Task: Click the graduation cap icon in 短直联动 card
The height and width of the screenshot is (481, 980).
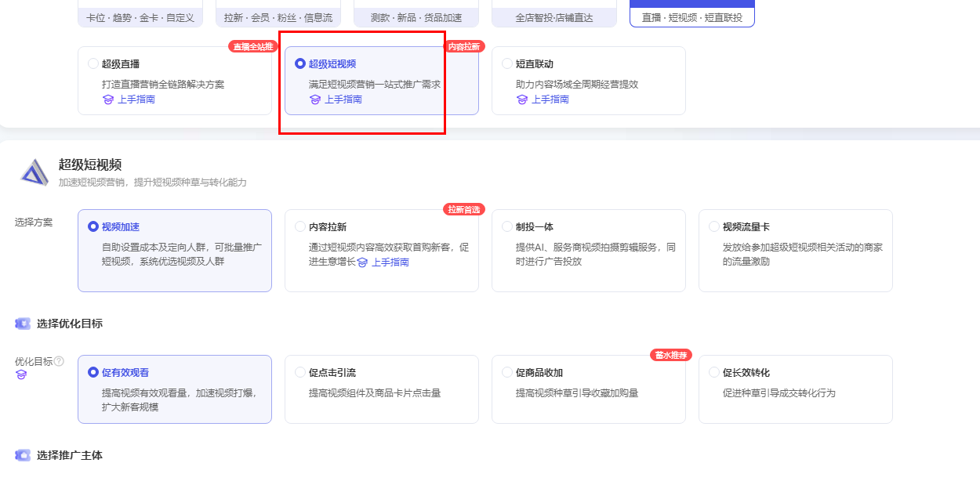Action: (522, 99)
